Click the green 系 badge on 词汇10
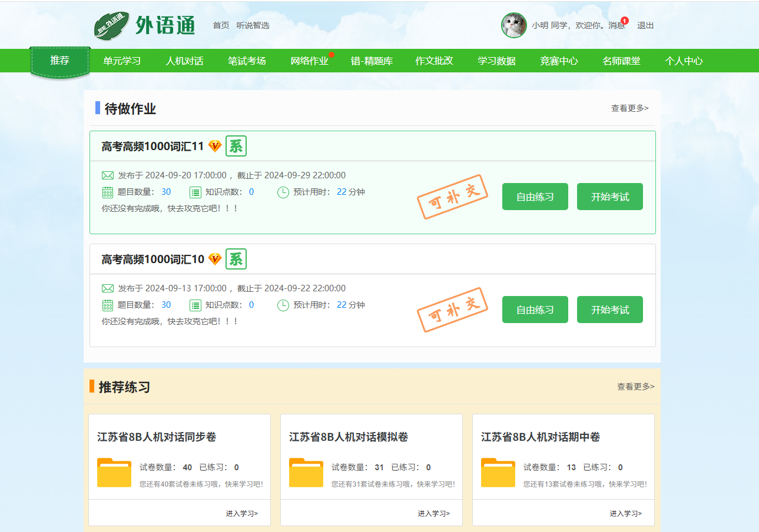This screenshot has width=759, height=532. pyautogui.click(x=236, y=259)
